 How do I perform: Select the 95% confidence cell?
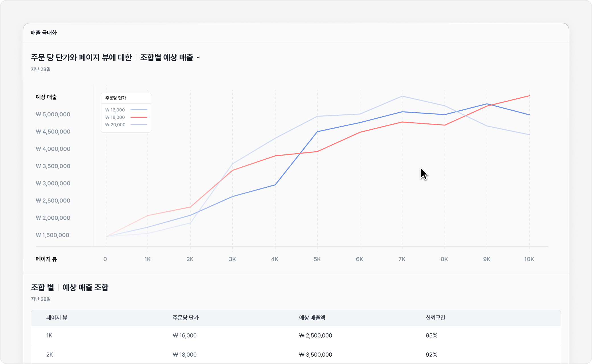pos(431,336)
